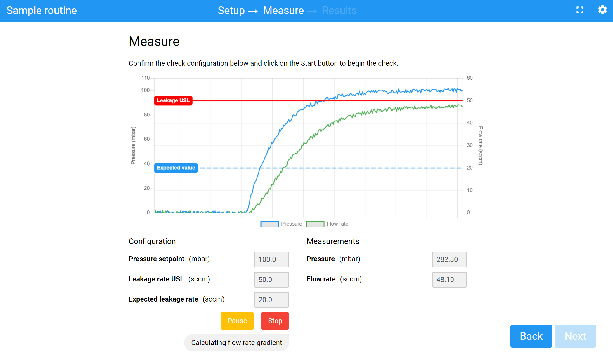
Task: Toggle fullscreen mode icon
Action: pyautogui.click(x=580, y=10)
